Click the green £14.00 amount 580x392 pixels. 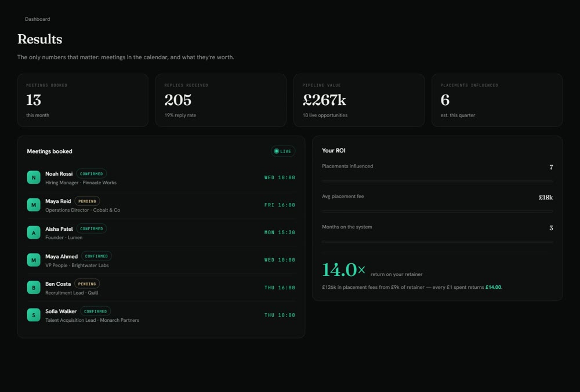pos(494,288)
